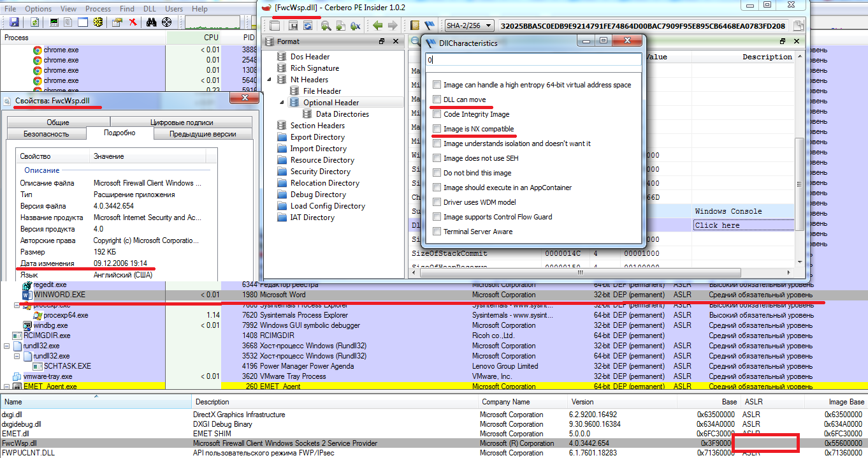The image size is (868, 458).
Task: Click the green Back arrow in Cerbero
Action: (x=377, y=26)
